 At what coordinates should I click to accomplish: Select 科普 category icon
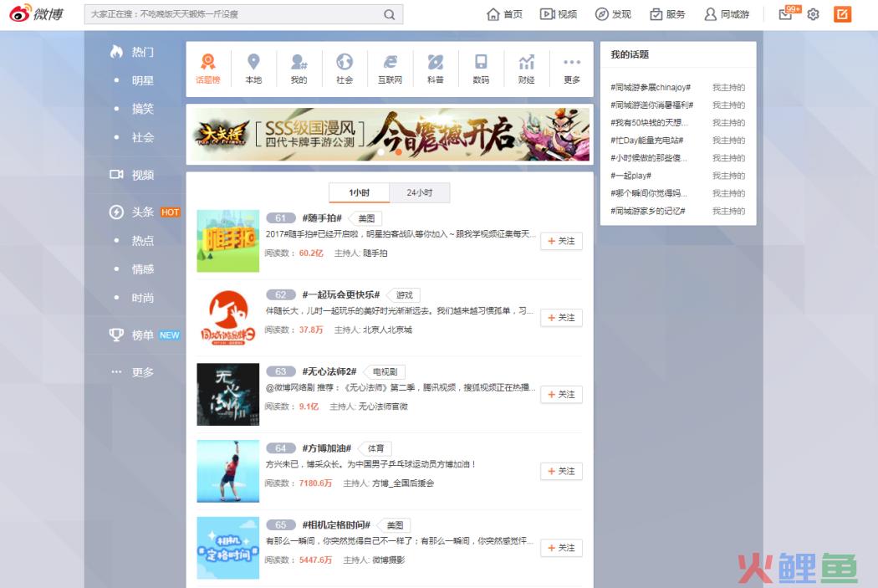[436, 69]
